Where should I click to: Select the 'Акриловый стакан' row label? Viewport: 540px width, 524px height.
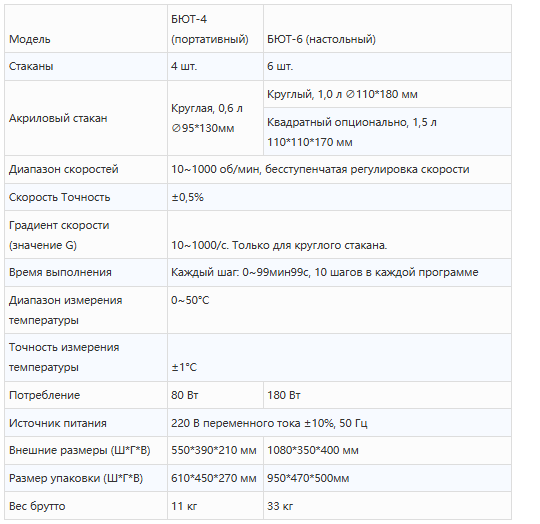[86, 118]
